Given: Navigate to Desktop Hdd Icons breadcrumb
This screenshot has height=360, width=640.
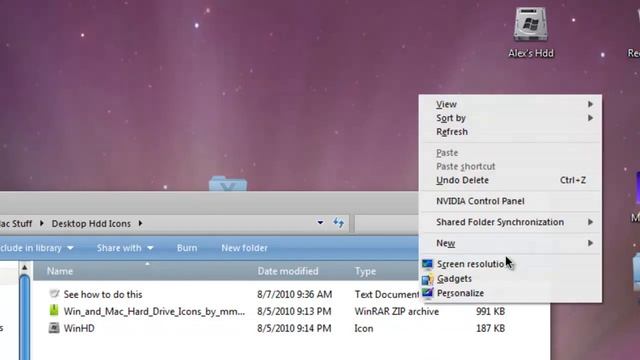Looking at the screenshot, I should click(x=91, y=224).
